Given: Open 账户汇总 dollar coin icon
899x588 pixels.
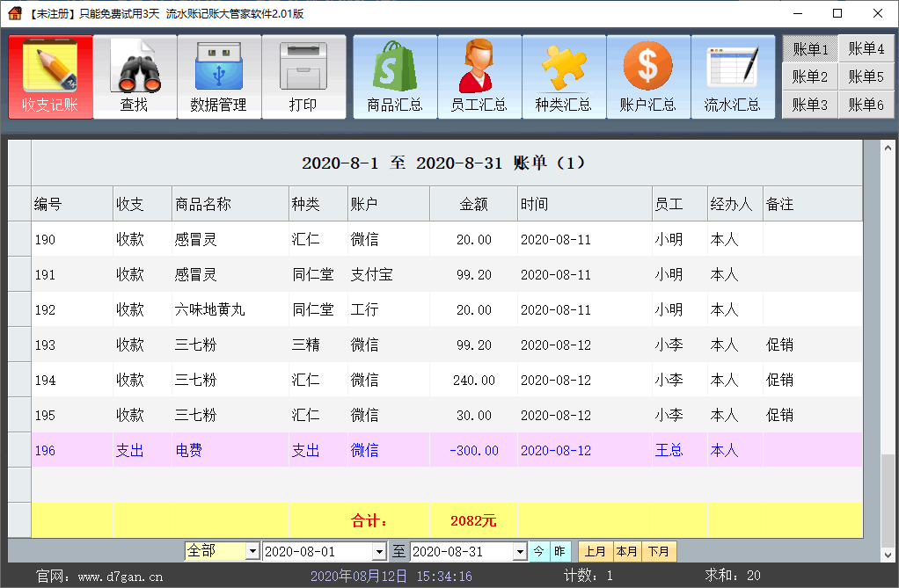Looking at the screenshot, I should click(x=648, y=76).
